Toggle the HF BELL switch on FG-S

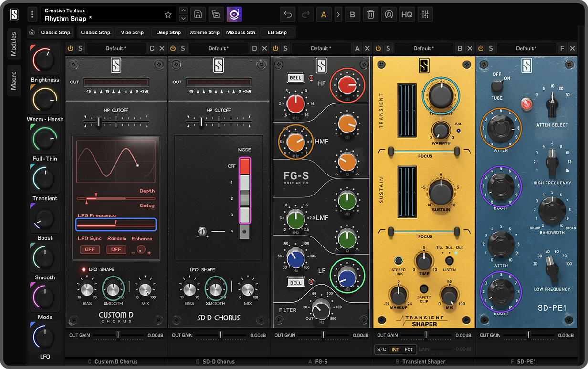point(296,78)
